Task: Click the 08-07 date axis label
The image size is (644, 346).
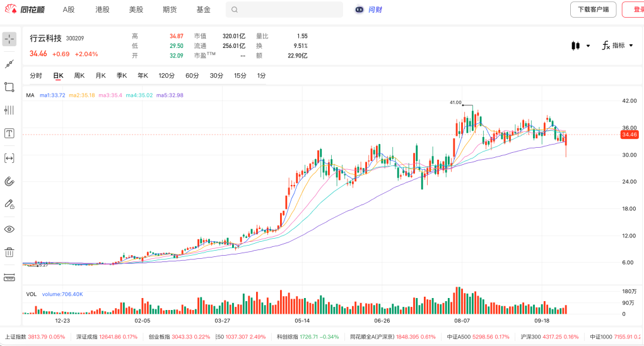Action: tap(462, 321)
